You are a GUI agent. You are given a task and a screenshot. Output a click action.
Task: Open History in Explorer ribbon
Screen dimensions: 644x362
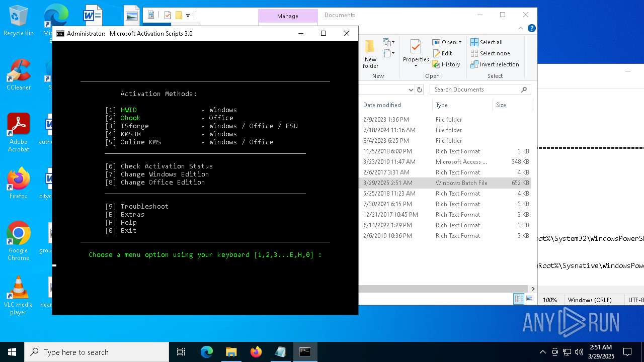coord(446,64)
